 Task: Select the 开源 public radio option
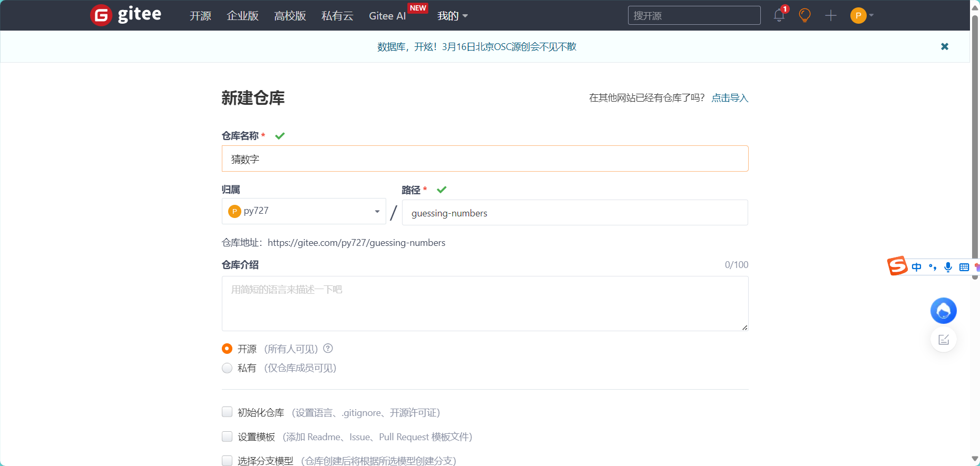(227, 349)
